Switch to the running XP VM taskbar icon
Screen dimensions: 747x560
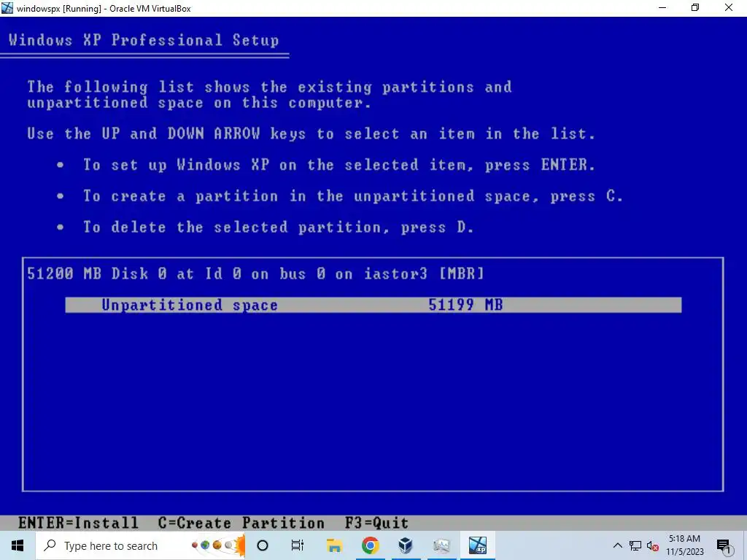(477, 545)
